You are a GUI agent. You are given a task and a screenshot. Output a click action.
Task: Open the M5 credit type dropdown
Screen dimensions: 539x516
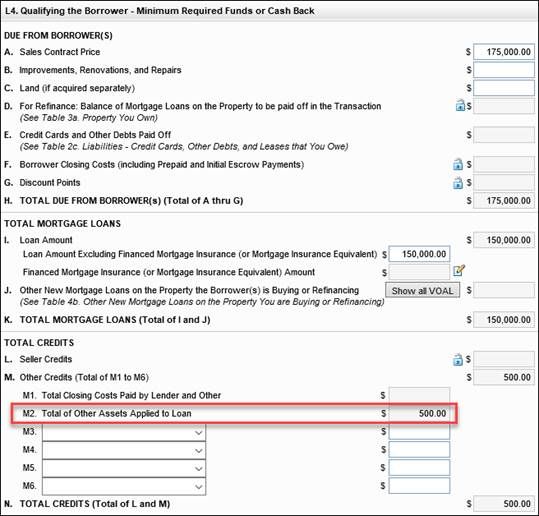124,468
